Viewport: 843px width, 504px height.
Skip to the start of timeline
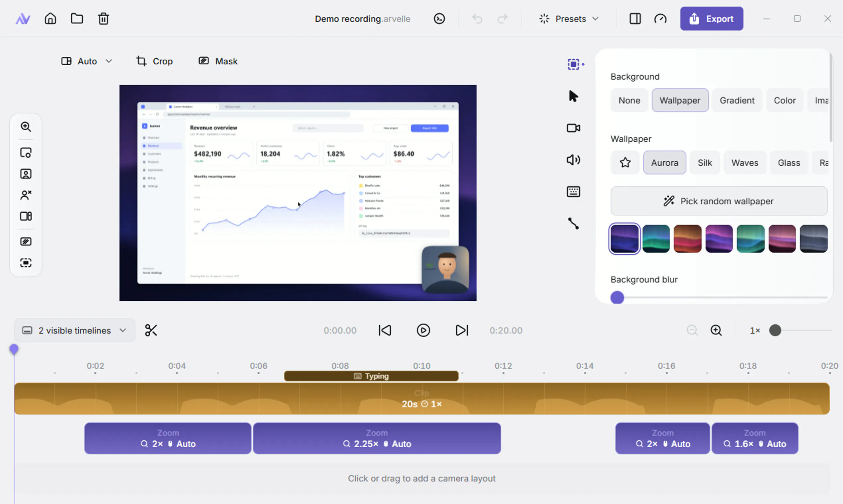point(385,330)
